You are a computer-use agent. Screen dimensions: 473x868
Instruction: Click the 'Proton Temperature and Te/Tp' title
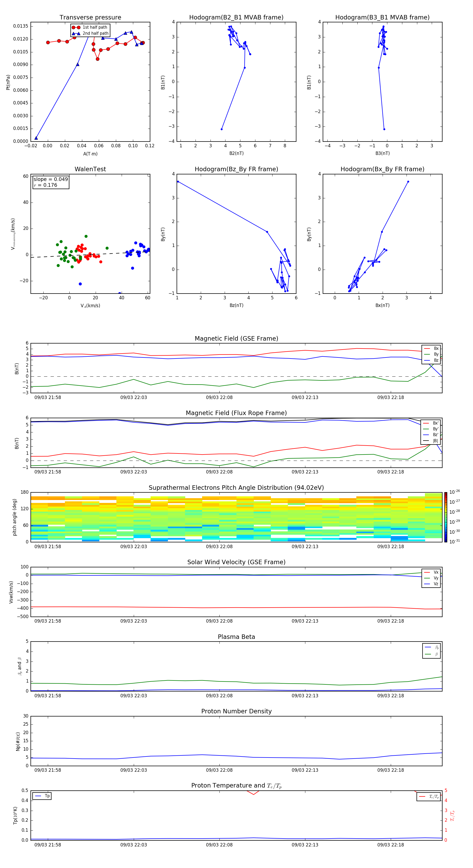point(236,786)
